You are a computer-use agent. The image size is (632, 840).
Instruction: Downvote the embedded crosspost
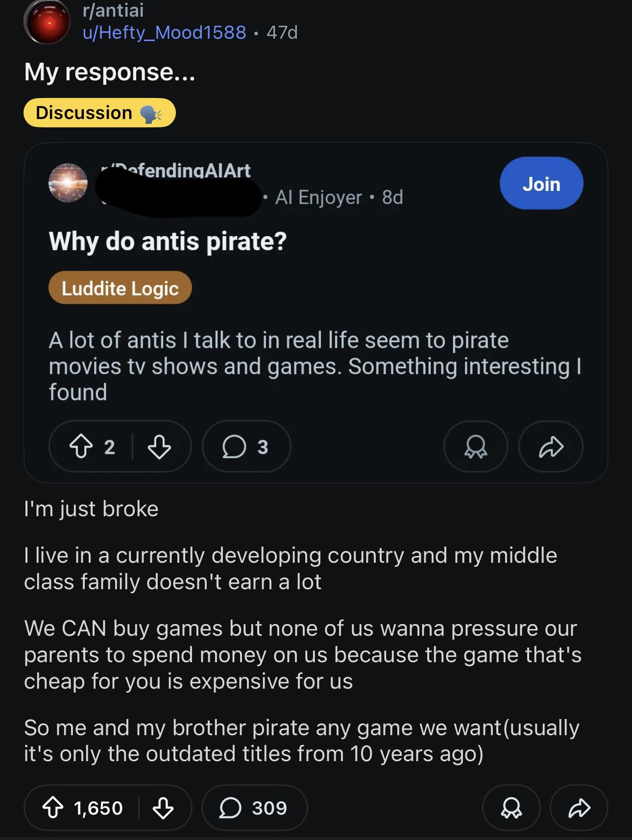159,447
